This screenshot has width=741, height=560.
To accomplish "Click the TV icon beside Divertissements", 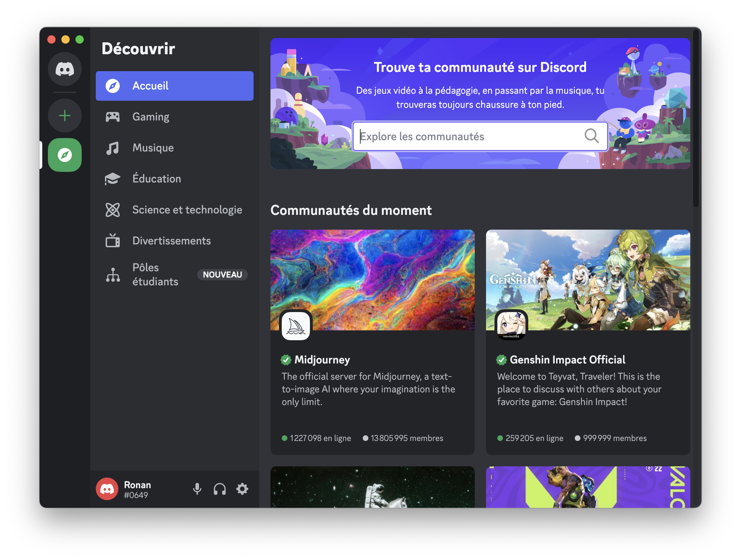I will 113,241.
